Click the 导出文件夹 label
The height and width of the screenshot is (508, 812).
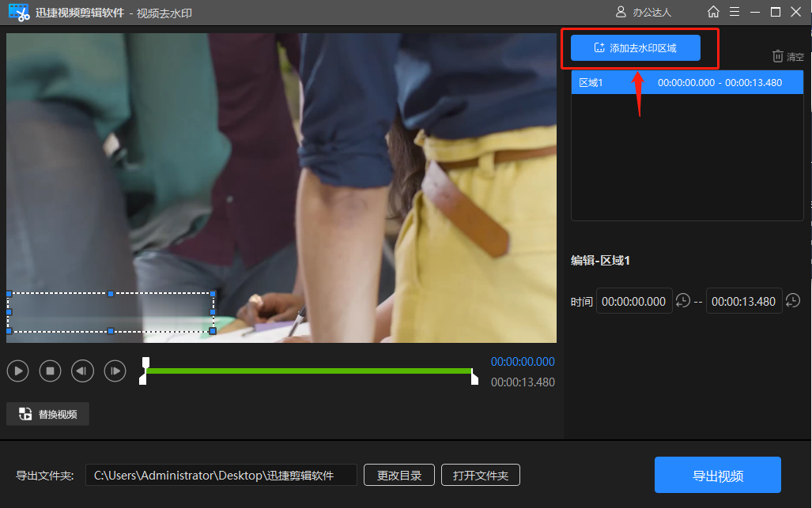click(x=45, y=476)
